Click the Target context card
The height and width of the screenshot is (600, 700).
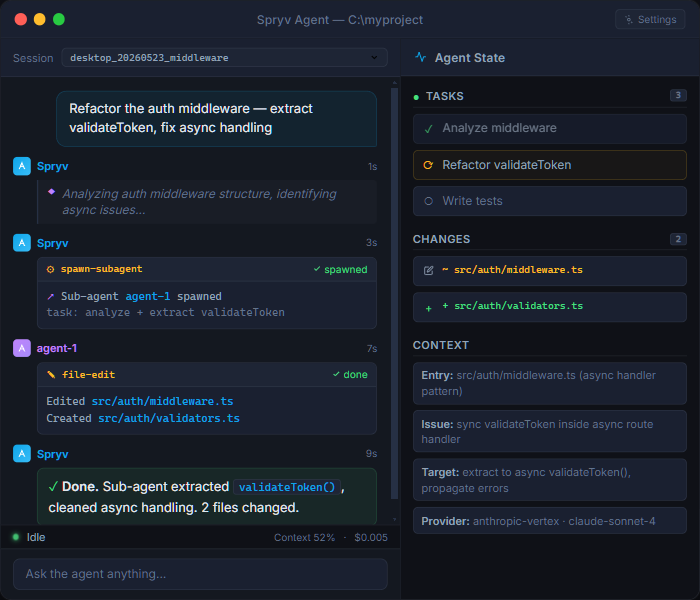pos(549,479)
